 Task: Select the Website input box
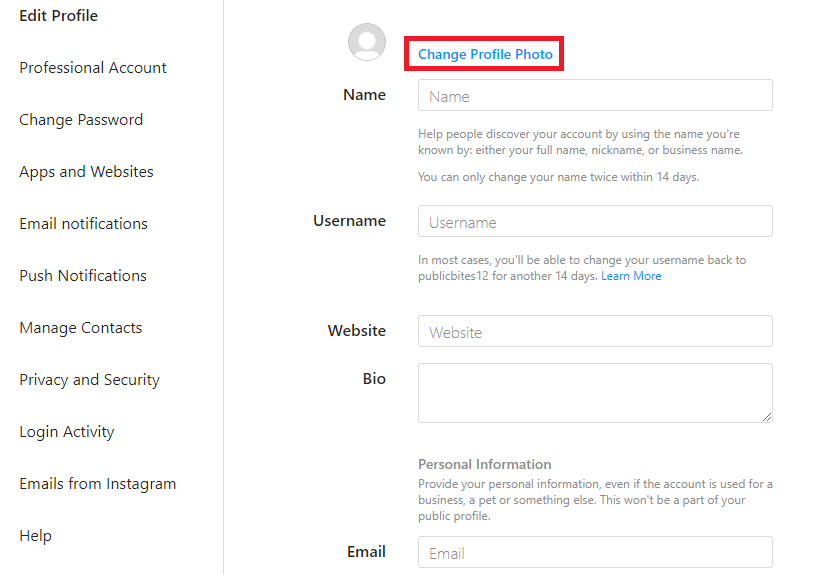[x=595, y=332]
